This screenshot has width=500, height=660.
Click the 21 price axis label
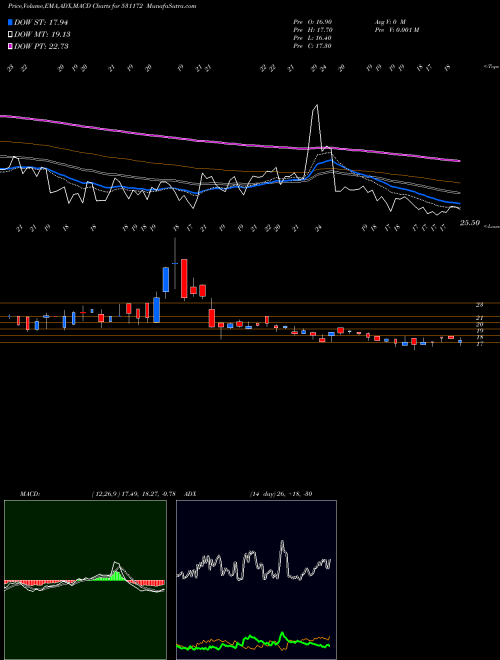pos(479,318)
